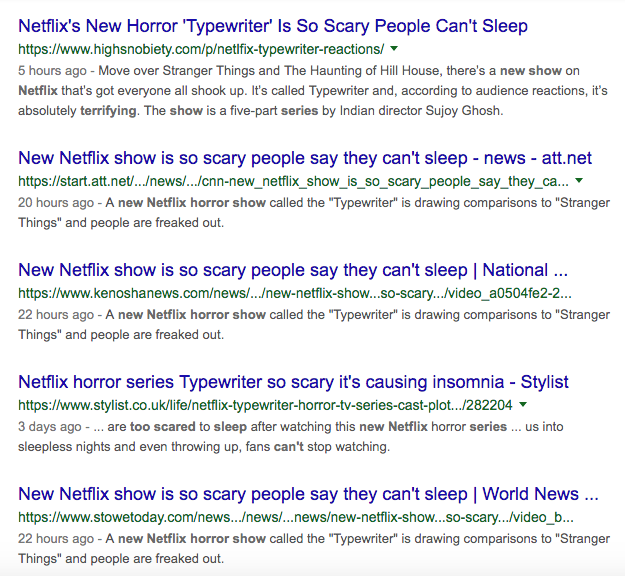The image size is (625, 576).
Task: Click the stylist.co.uk green URL
Action: (265, 405)
